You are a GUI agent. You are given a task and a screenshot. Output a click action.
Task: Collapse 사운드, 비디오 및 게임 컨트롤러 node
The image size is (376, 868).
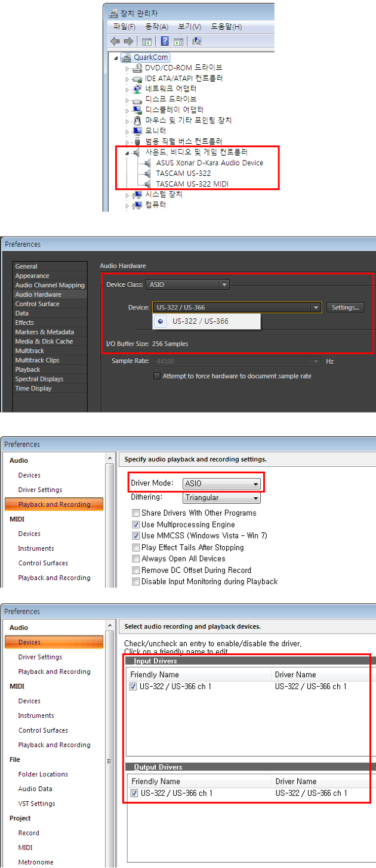click(127, 153)
